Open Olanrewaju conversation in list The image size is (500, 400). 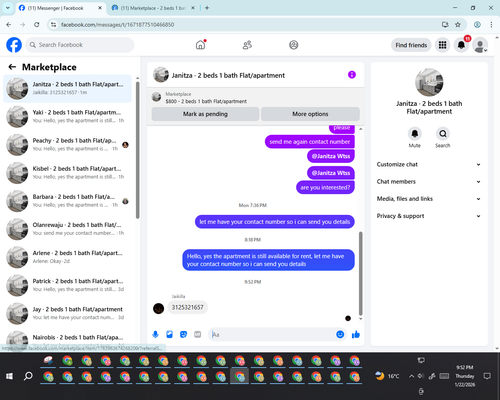[x=67, y=229]
